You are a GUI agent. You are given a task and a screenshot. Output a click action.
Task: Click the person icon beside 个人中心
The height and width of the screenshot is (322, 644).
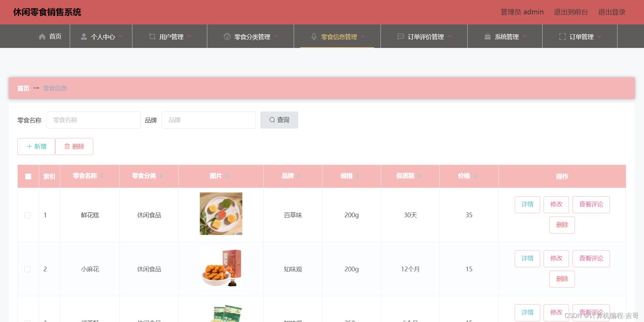(x=83, y=36)
